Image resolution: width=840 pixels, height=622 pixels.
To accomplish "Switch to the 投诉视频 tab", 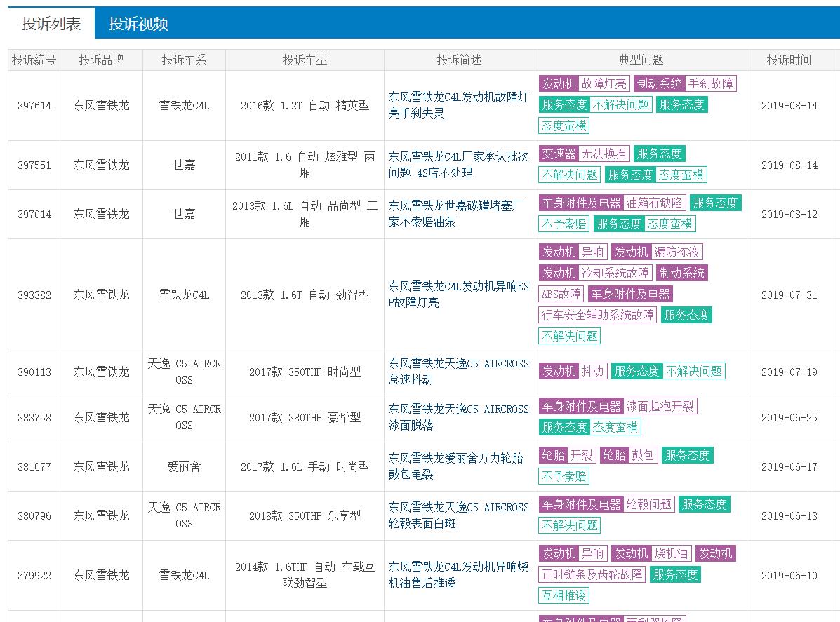I will (x=138, y=24).
